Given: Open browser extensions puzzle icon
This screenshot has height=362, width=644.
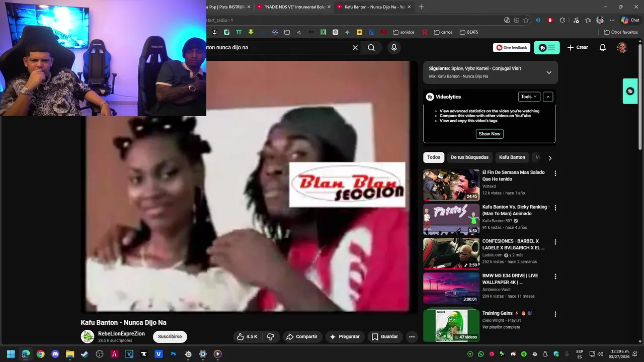Looking at the screenshot, I should tap(562, 20).
